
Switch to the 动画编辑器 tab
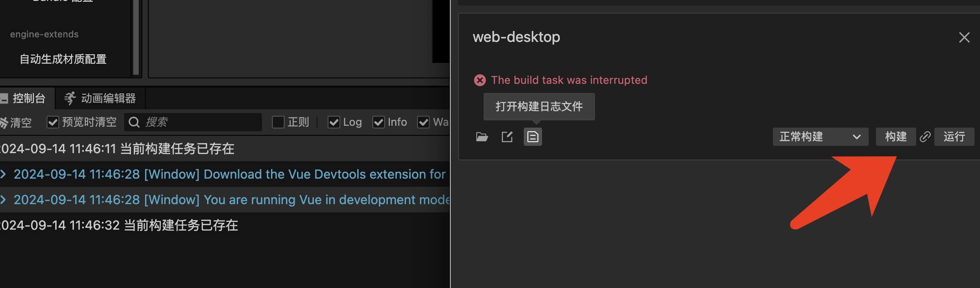[100, 98]
